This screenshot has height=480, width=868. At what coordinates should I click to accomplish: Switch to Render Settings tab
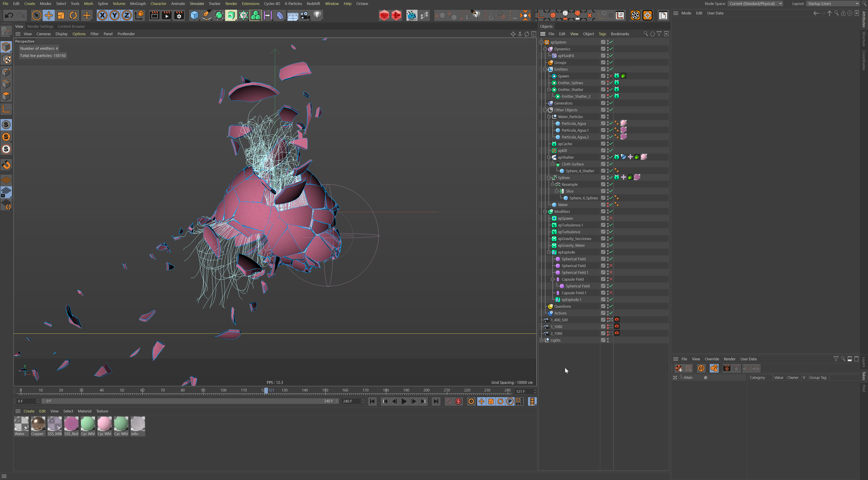pos(40,26)
